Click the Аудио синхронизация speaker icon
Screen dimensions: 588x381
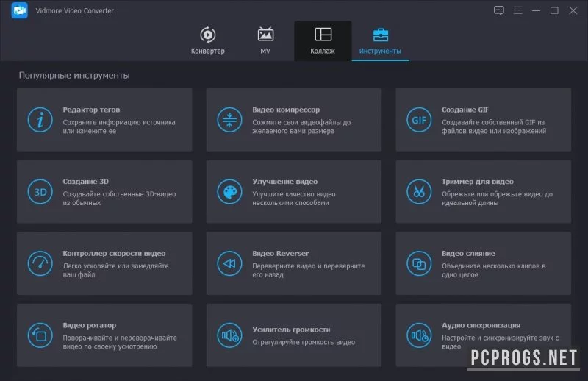click(419, 335)
